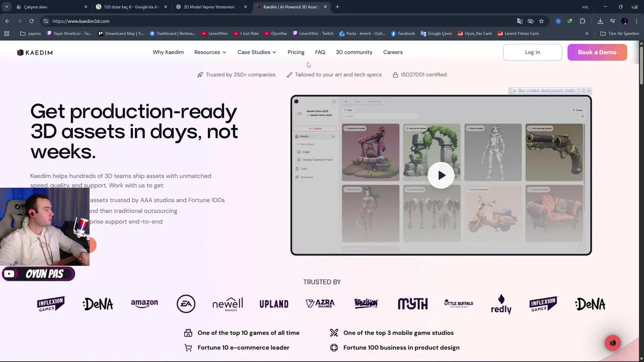Open the DreamLand Map bookmark
This screenshot has width=644, height=362.
pyautogui.click(x=120, y=34)
